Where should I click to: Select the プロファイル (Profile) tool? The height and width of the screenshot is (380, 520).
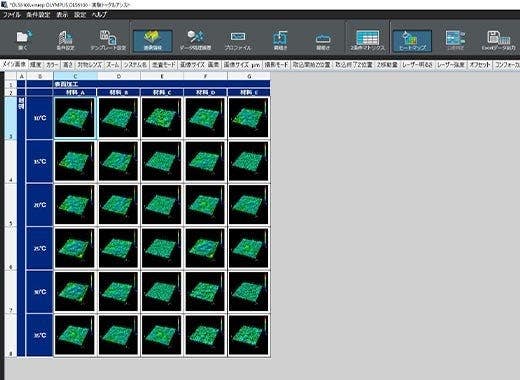click(x=238, y=40)
